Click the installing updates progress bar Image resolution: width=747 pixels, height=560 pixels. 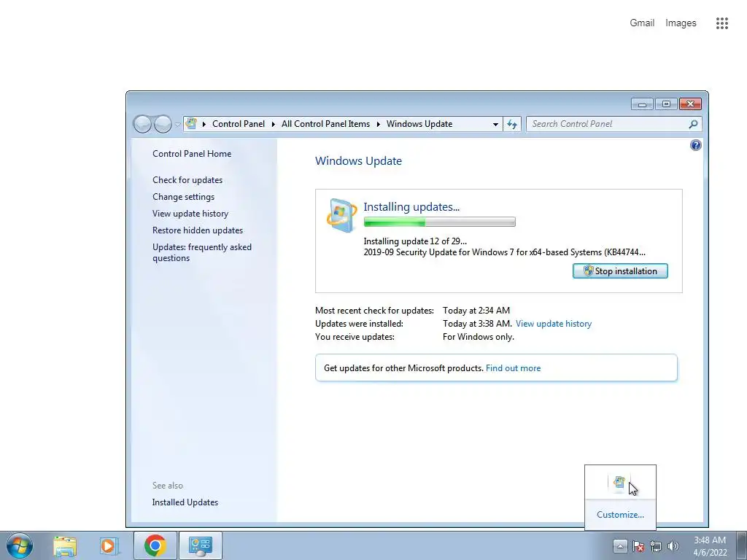(x=439, y=222)
